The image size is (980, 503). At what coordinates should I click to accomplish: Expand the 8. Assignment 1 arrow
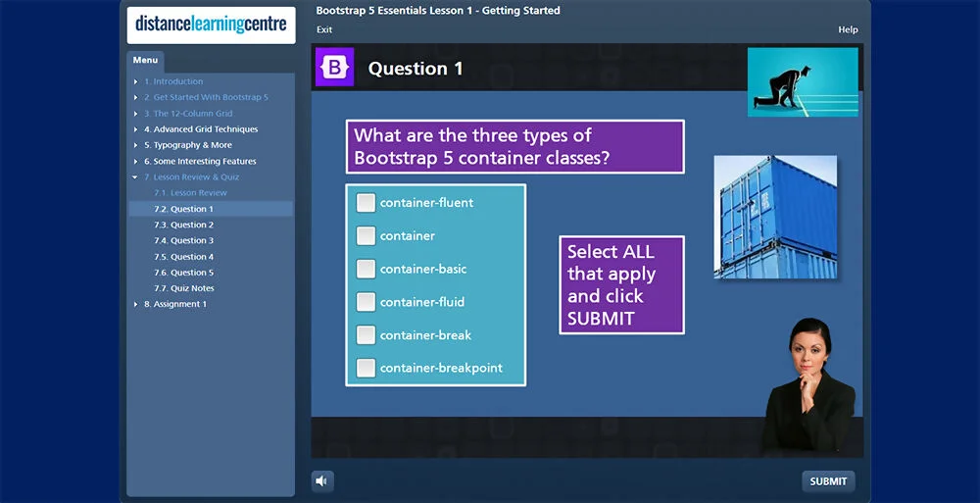click(x=136, y=305)
